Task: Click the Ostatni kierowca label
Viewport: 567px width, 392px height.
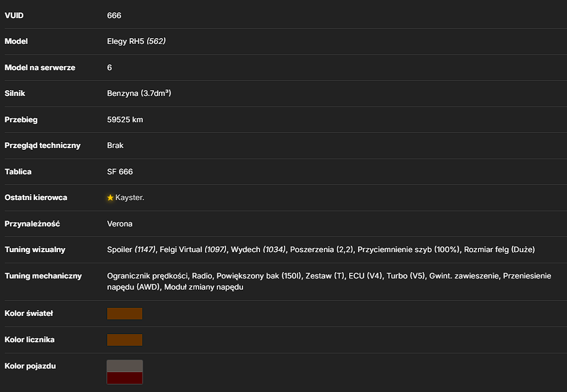Action: pyautogui.click(x=36, y=198)
